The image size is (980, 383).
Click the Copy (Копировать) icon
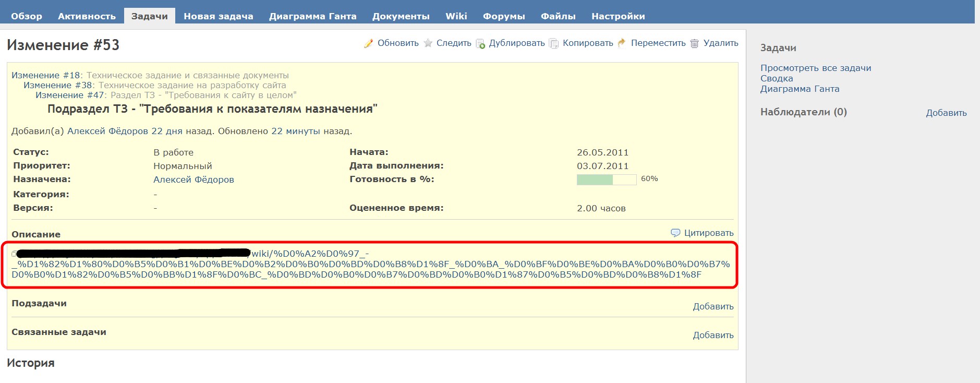[554, 43]
